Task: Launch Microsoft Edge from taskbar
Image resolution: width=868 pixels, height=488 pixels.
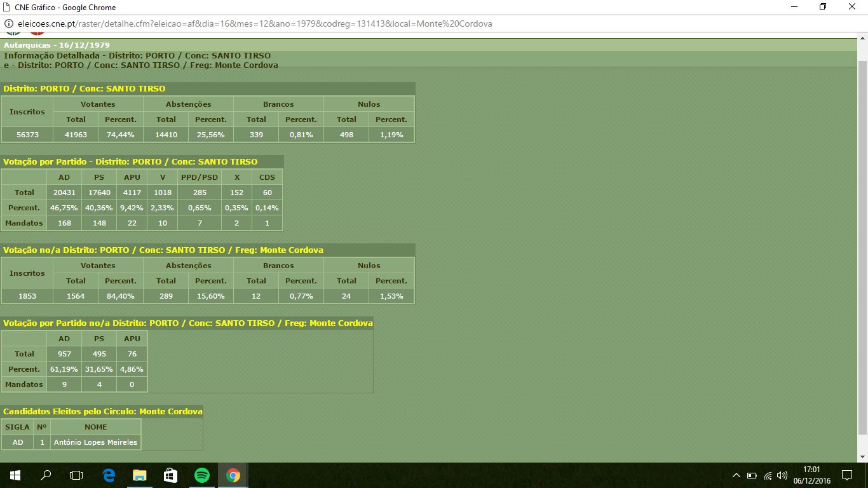Action: [109, 475]
